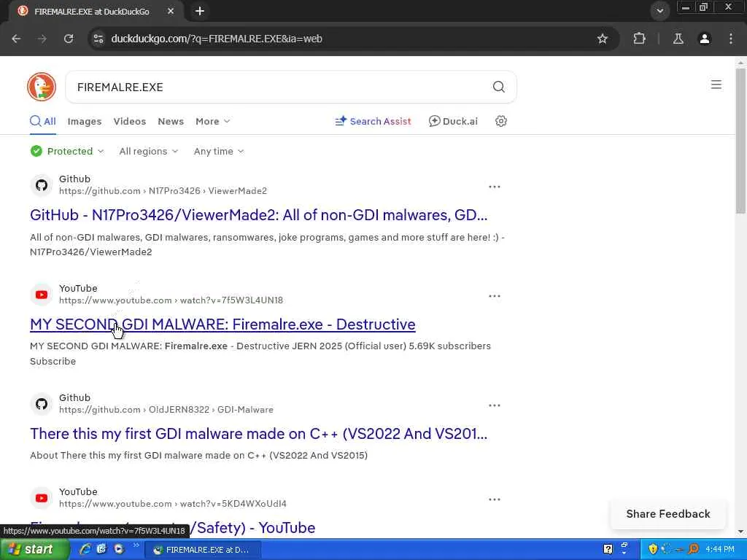Open more options for ViewerMade2 result
Viewport: 747px width, 560px height.
coord(494,187)
